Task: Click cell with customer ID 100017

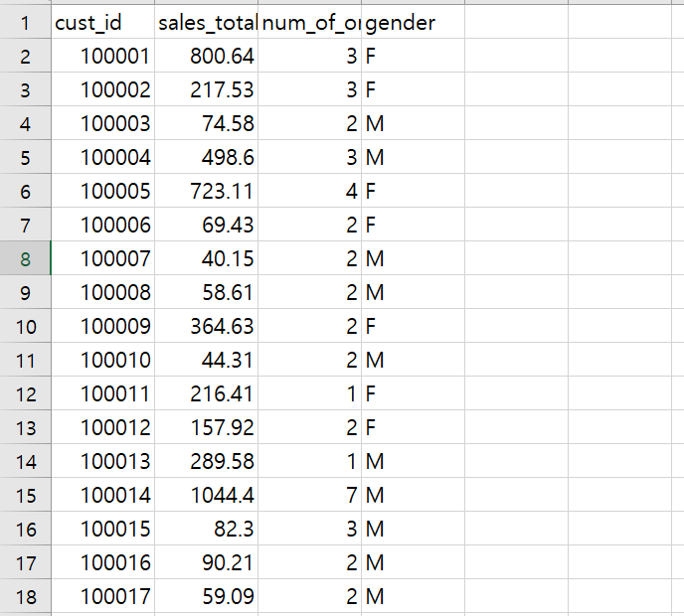Action: point(103,596)
